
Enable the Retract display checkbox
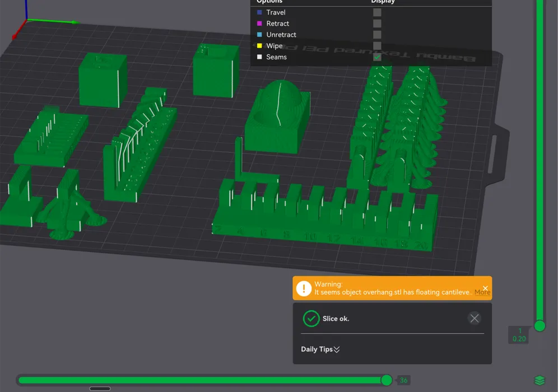[x=377, y=24]
